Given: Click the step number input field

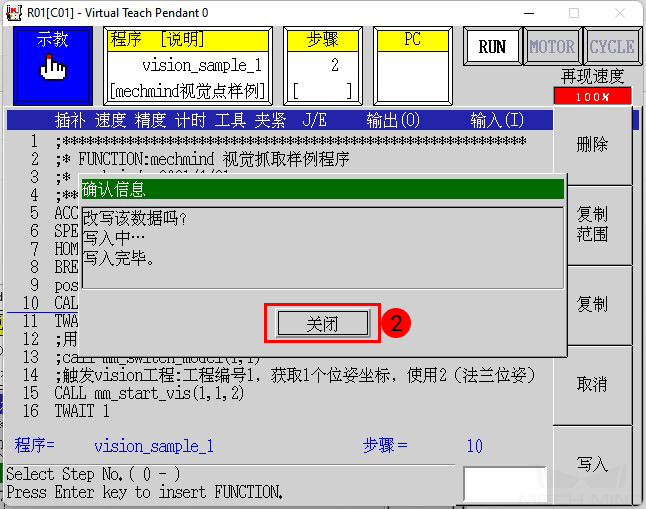Looking at the screenshot, I should coord(505,484).
